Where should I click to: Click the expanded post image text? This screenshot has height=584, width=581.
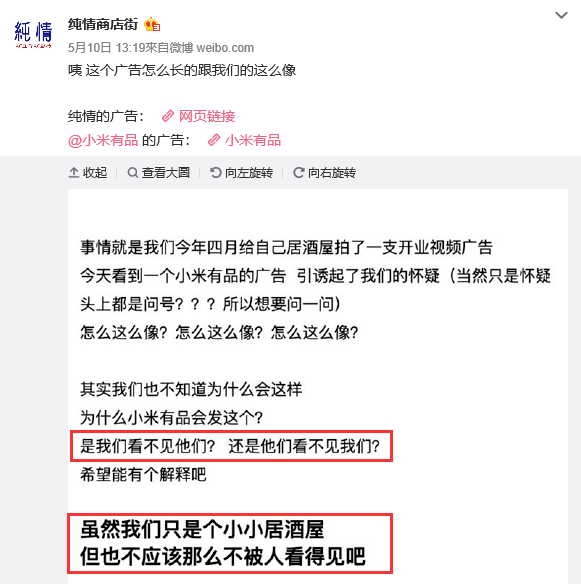318,386
